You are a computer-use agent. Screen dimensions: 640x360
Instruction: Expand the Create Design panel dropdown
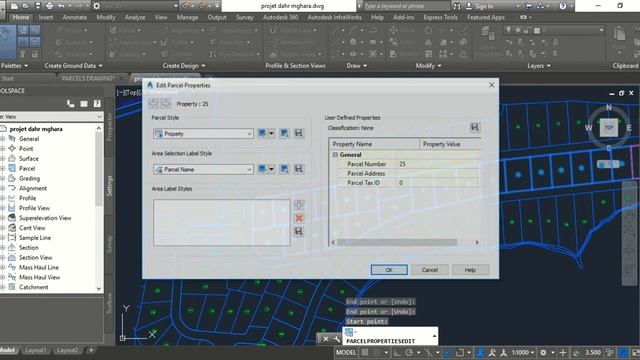pyautogui.click(x=184, y=66)
